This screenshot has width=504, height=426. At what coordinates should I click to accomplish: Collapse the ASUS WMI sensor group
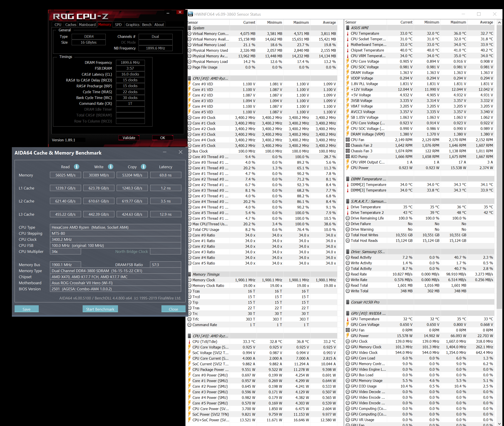pyautogui.click(x=347, y=28)
